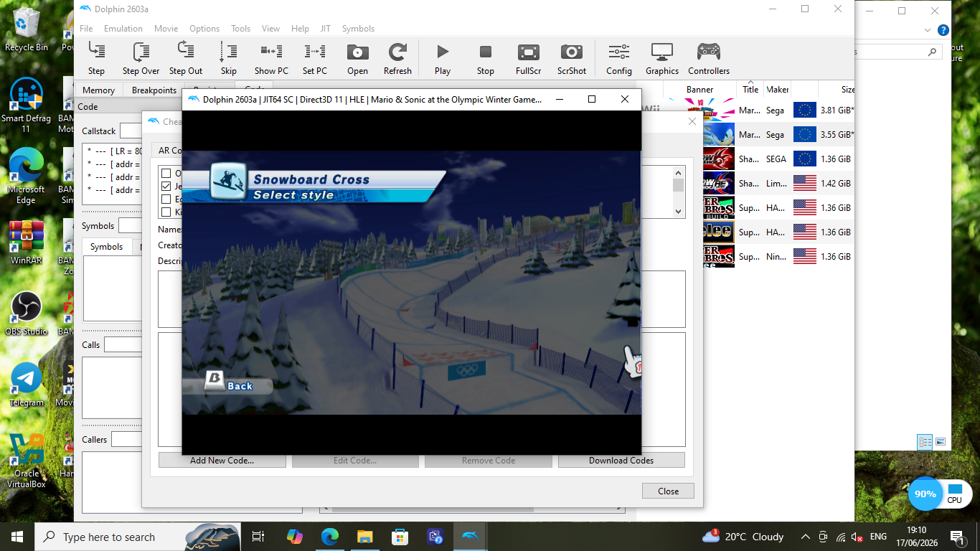
Task: Expand the system tray hidden icons chevron
Action: (x=805, y=537)
